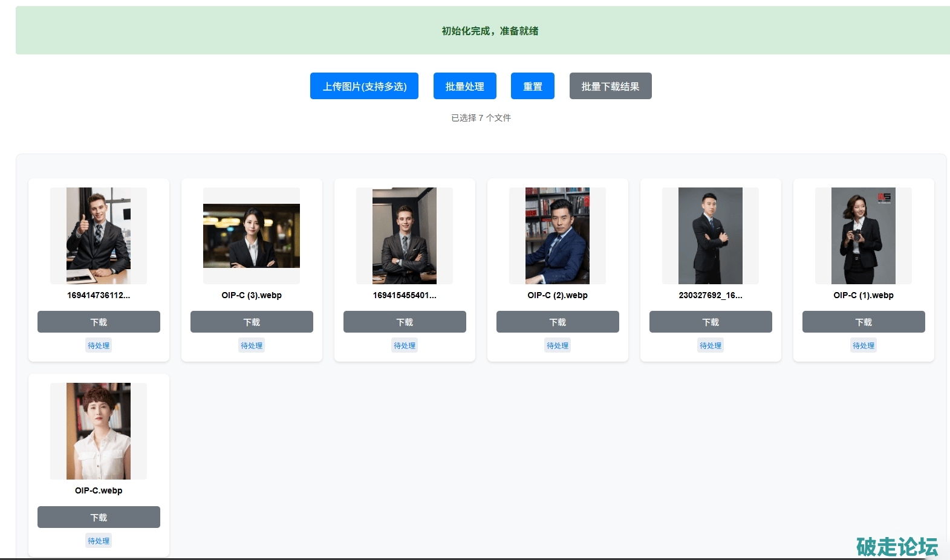Open the OIP-C.webp short-haired woman thumbnail
This screenshot has width=950, height=560.
(99, 431)
